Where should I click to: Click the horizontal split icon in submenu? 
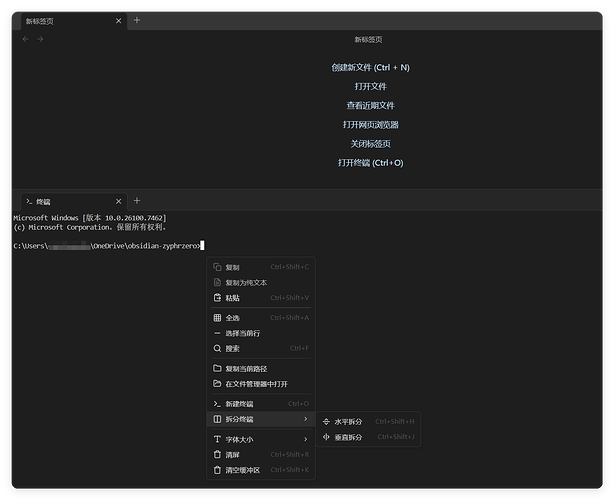[x=326, y=421]
